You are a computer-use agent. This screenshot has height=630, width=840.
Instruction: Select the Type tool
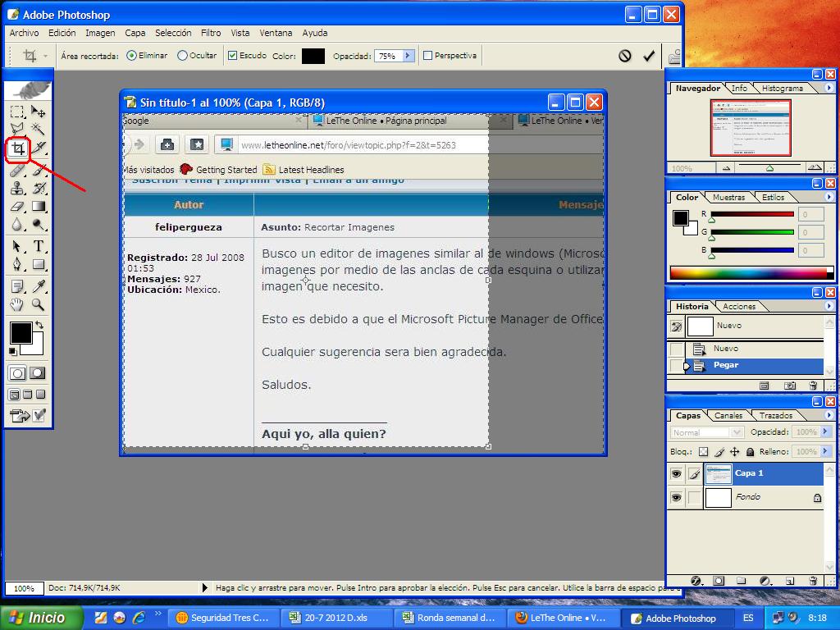point(38,246)
